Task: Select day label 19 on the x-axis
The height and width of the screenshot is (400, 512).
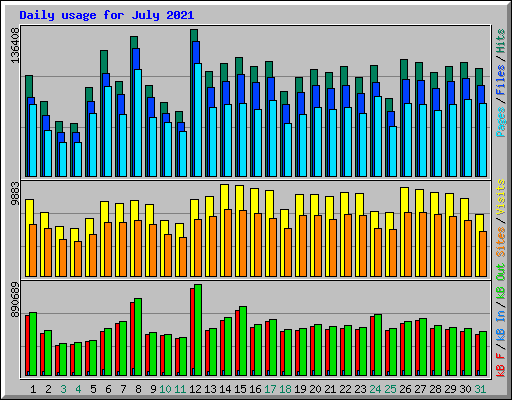Action: click(x=300, y=389)
